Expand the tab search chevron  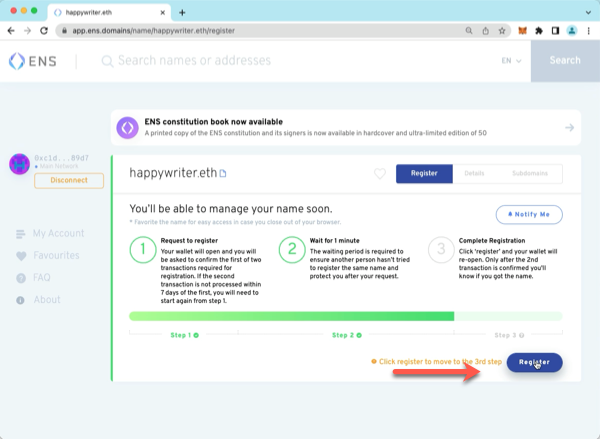[x=588, y=13]
